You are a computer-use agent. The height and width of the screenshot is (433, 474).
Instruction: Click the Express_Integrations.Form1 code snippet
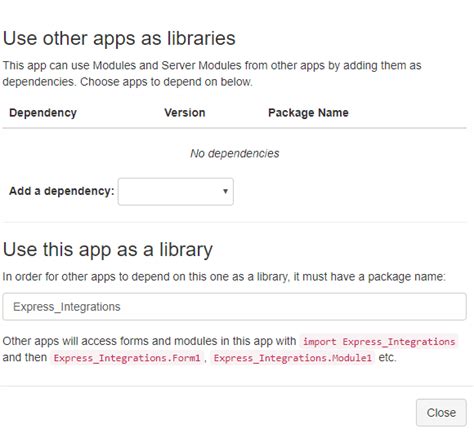click(x=127, y=358)
